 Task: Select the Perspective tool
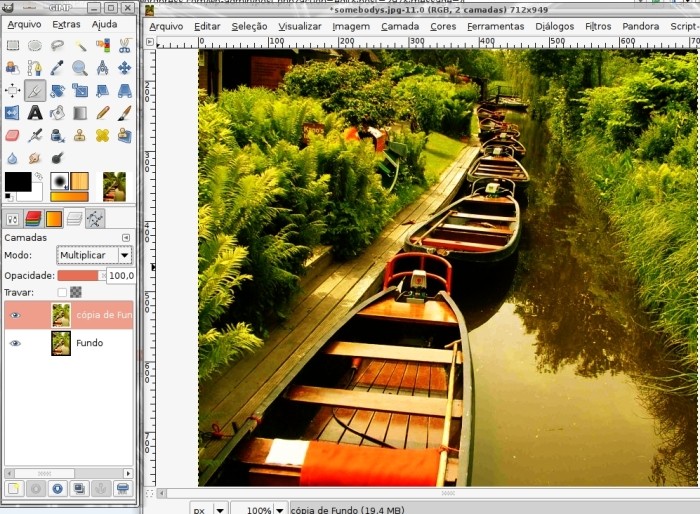(125, 91)
